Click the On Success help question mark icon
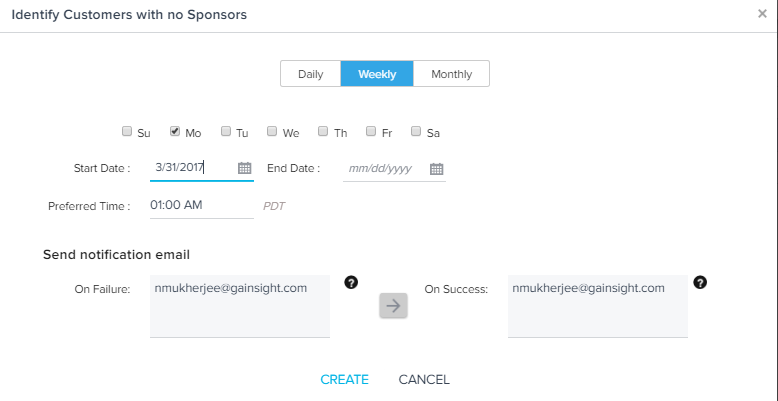778x401 pixels. [x=700, y=282]
